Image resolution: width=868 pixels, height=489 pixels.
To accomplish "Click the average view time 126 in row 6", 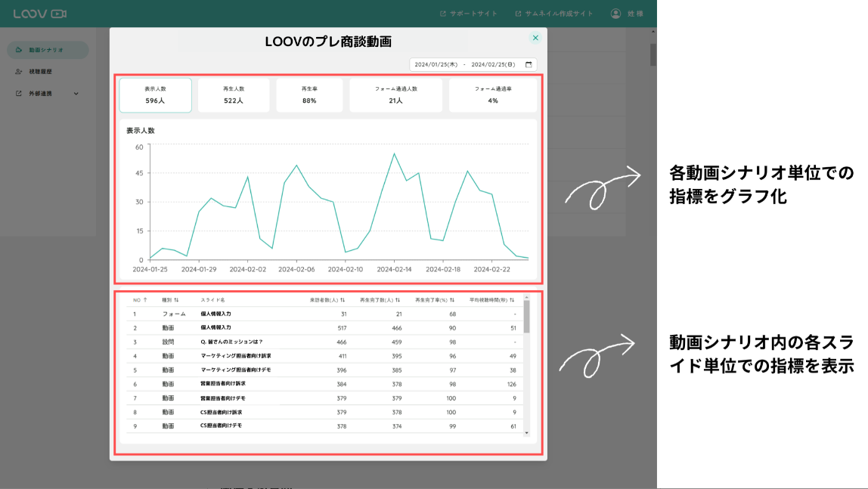I will (x=511, y=384).
